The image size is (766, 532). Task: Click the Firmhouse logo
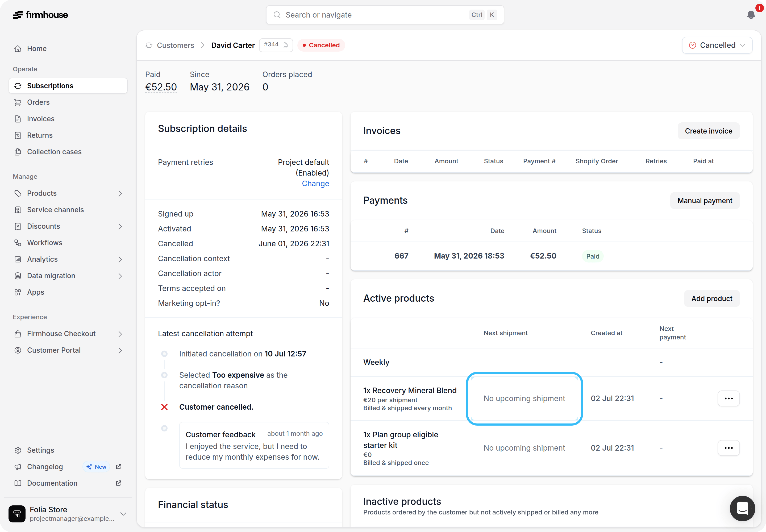coord(40,15)
